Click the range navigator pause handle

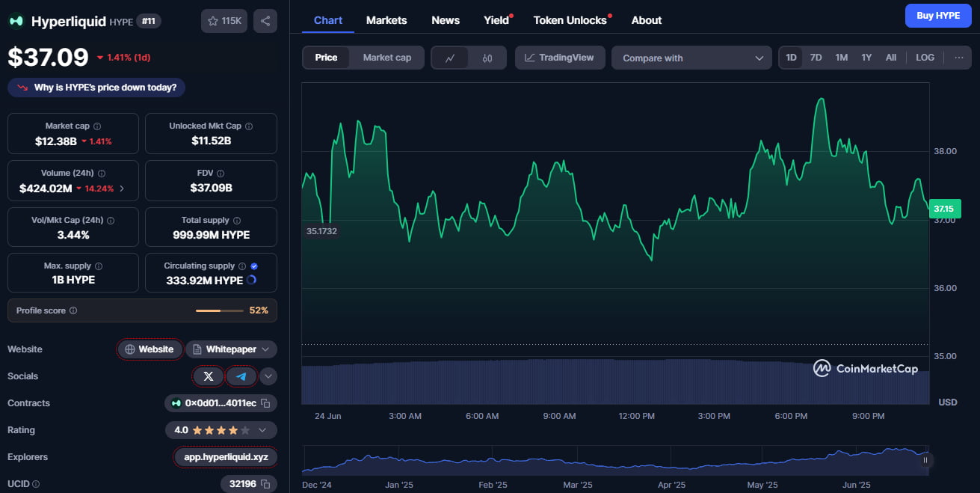coord(925,460)
